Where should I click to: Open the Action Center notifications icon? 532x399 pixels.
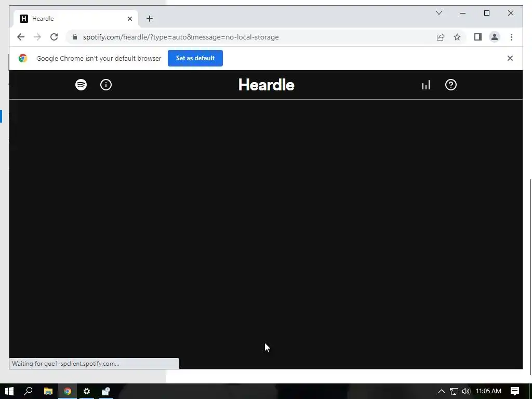[515, 391]
